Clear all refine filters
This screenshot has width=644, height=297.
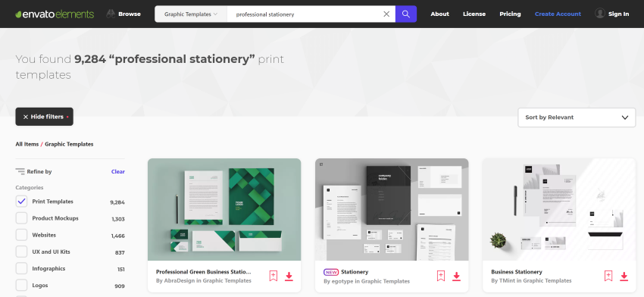click(118, 172)
